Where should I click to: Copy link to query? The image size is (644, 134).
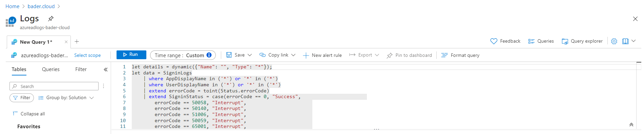[x=274, y=55]
